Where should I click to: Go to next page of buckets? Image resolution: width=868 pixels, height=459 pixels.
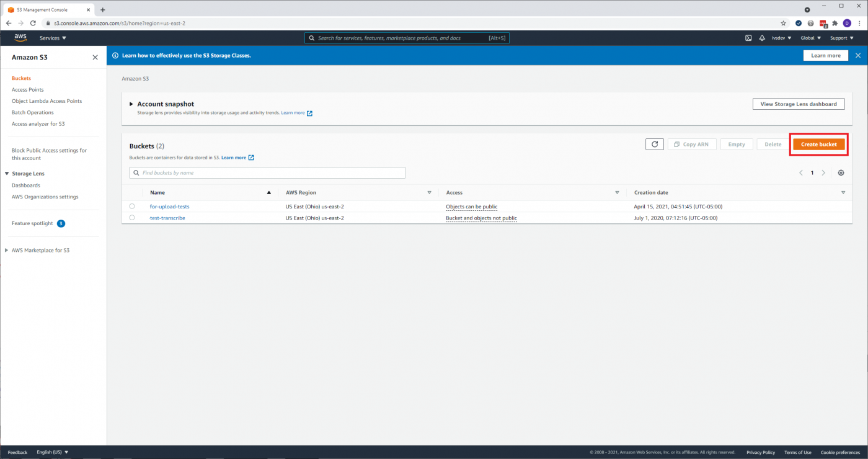point(823,172)
